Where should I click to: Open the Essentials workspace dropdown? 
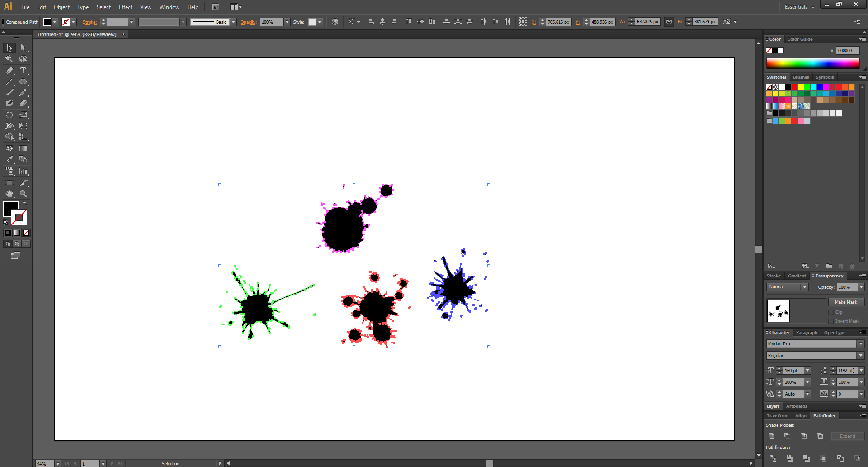point(799,7)
